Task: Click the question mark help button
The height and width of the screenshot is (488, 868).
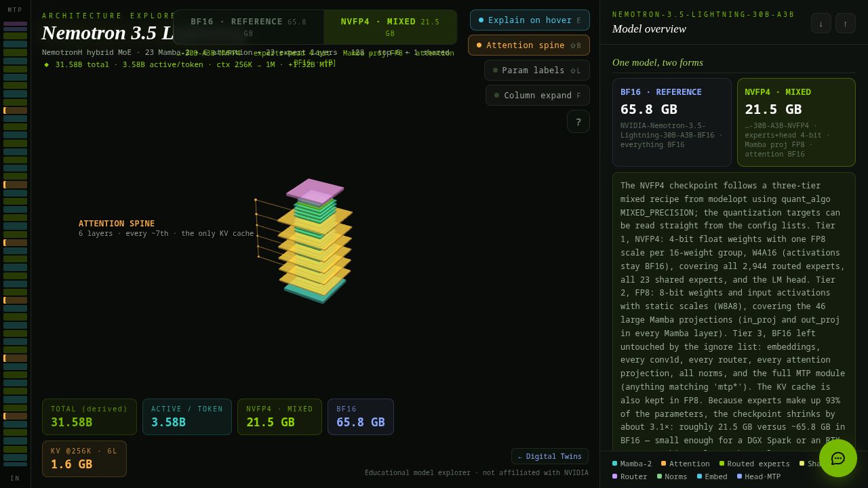Action: pyautogui.click(x=578, y=121)
